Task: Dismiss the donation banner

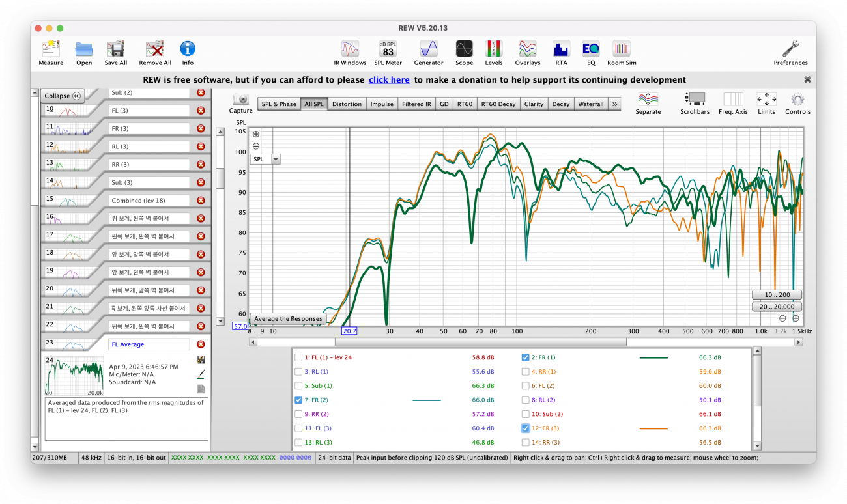Action: point(808,79)
